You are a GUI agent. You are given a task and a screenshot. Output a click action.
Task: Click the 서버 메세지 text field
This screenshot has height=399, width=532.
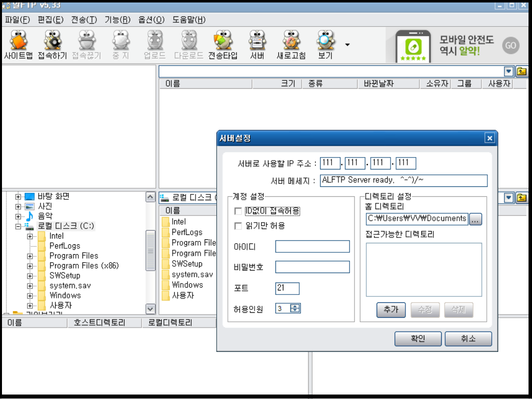point(403,180)
